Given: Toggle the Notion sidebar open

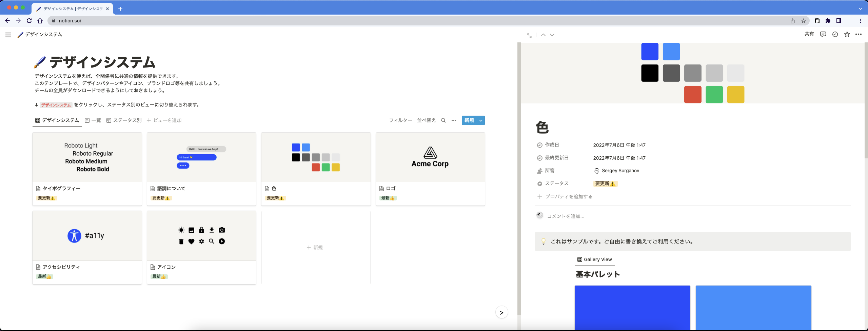Looking at the screenshot, I should pos(8,35).
